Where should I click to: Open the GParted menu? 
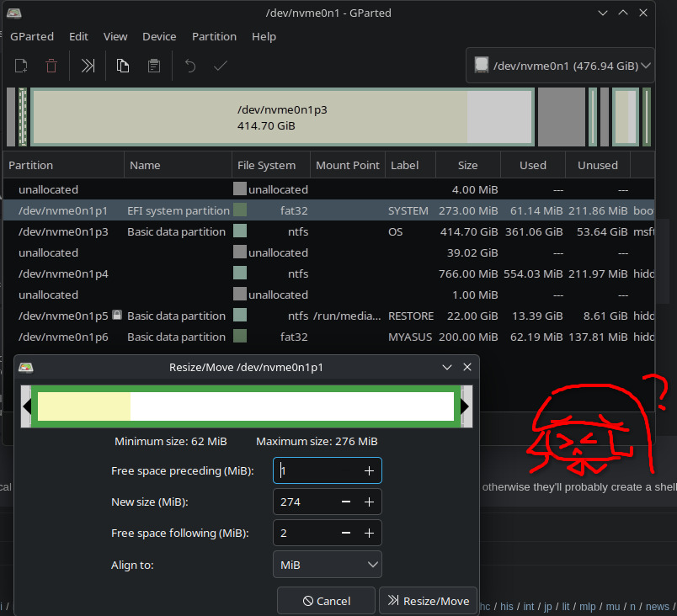(x=32, y=37)
